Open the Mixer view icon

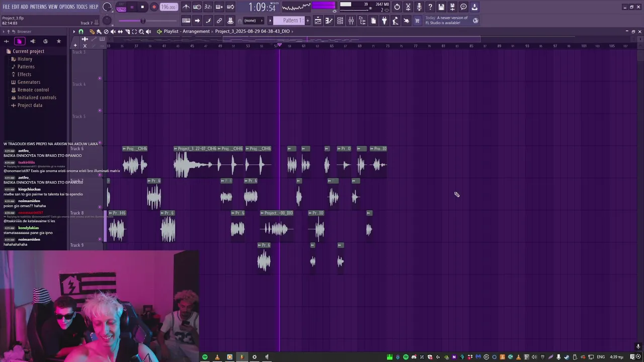(351, 21)
